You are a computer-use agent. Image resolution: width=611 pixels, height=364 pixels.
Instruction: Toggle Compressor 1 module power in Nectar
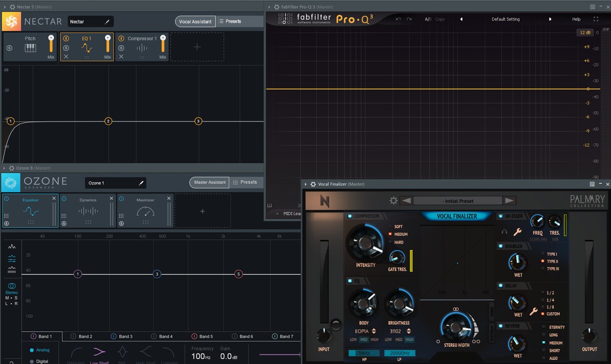tap(121, 39)
